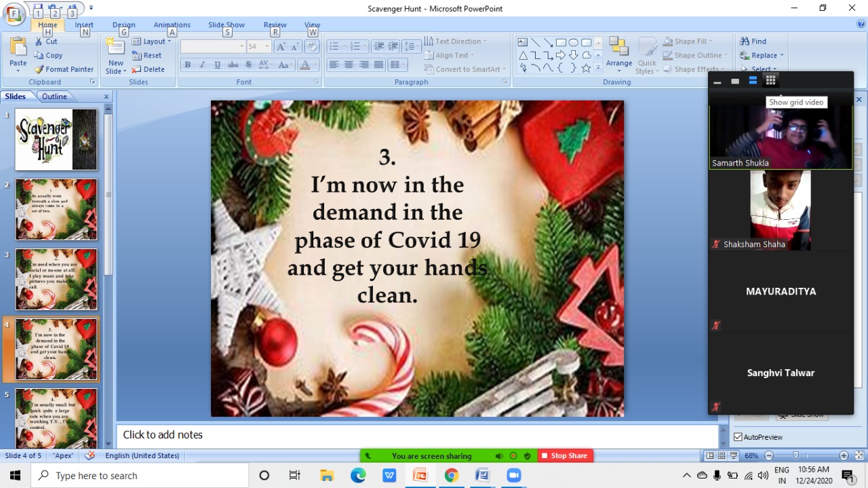Click the Reset slide button
Screen dimensions: 868x488
(147, 56)
